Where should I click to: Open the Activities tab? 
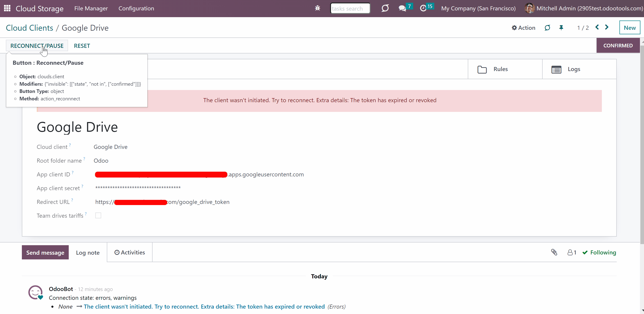coord(130,252)
